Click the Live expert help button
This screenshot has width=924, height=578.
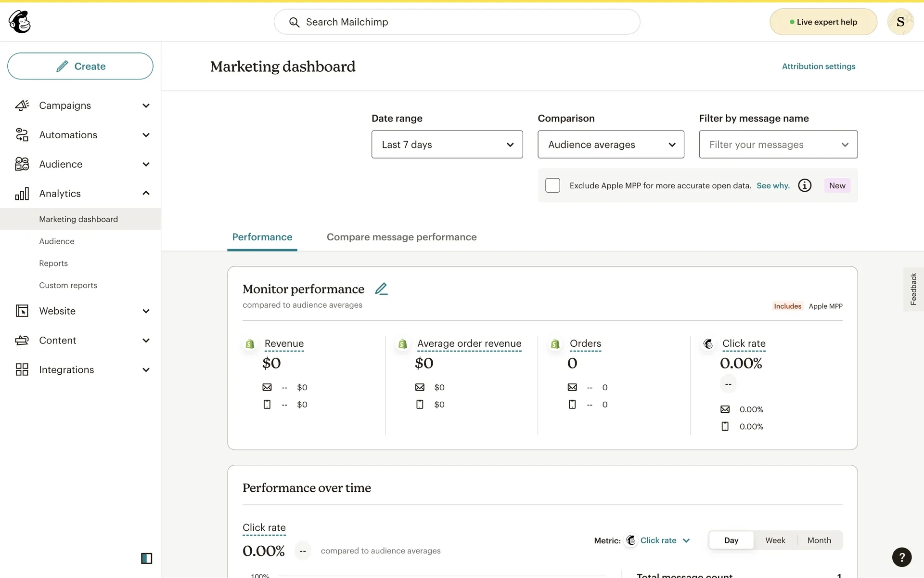[x=823, y=22]
